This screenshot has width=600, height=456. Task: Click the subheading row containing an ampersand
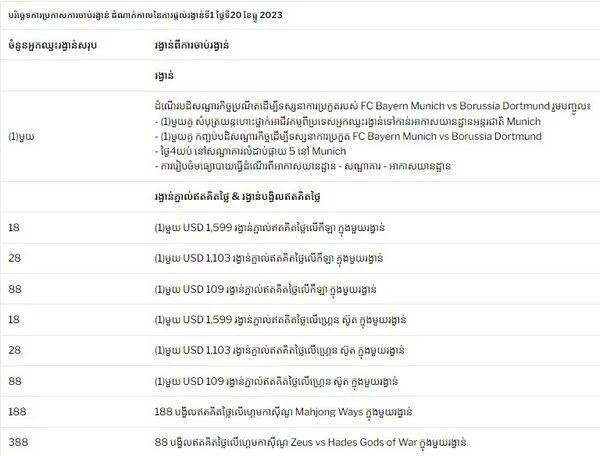click(x=238, y=197)
